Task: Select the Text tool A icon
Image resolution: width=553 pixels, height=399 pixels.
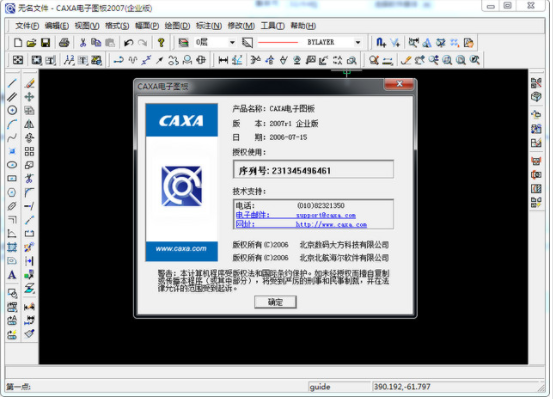Action: pyautogui.click(x=12, y=275)
